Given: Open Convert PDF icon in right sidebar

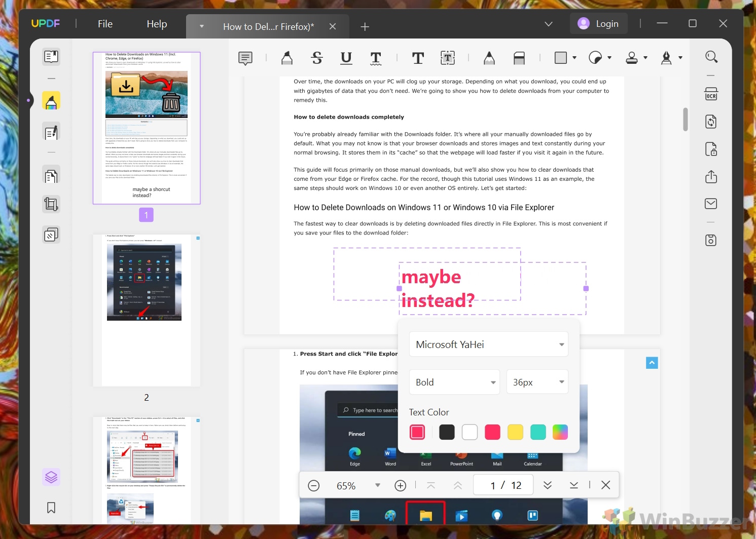Looking at the screenshot, I should [711, 122].
